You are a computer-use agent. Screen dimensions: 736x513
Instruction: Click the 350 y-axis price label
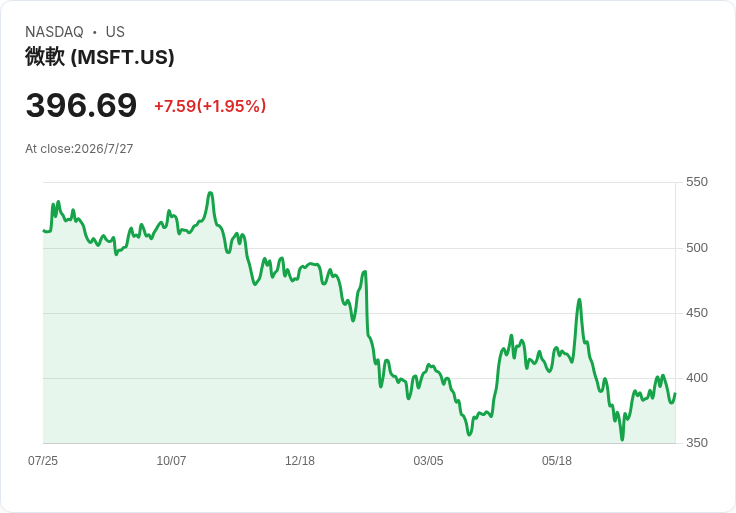pyautogui.click(x=697, y=443)
